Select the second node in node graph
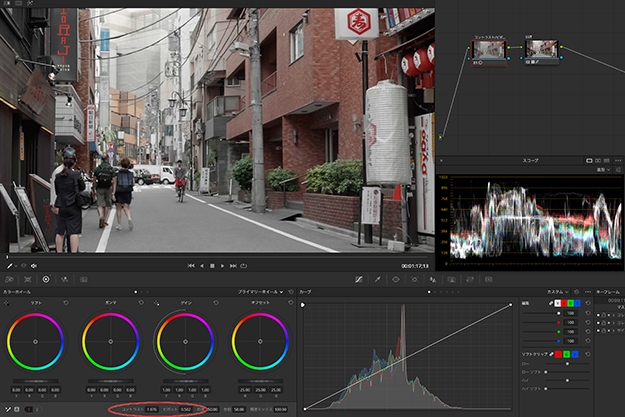Viewport: 625px width, 417px height. pos(540,49)
